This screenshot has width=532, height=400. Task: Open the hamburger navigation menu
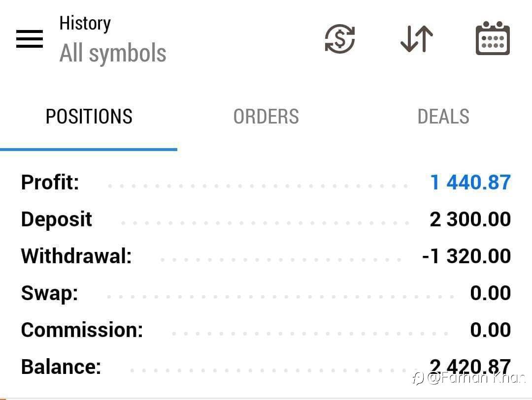coord(30,39)
